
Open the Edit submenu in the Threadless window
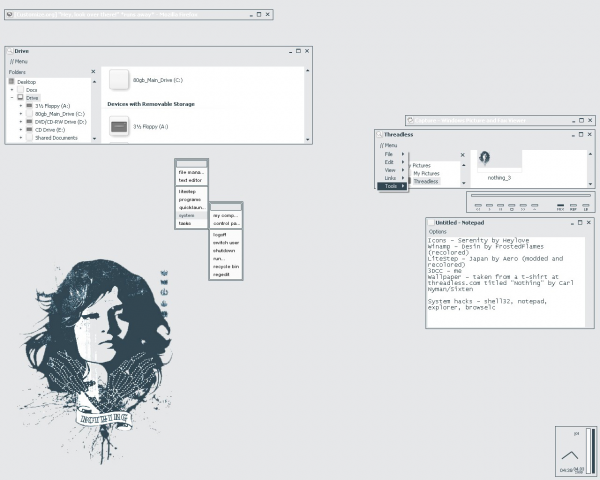[392, 162]
